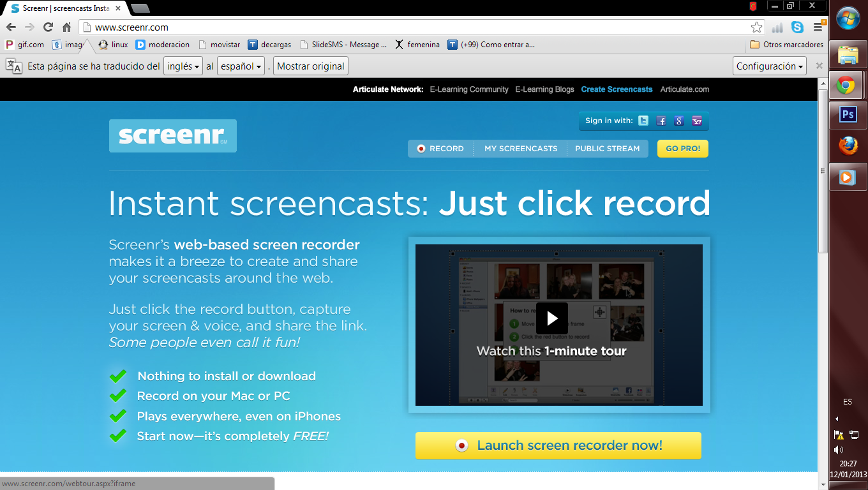The width and height of the screenshot is (868, 490).
Task: Open a new browser tab
Action: point(140,8)
